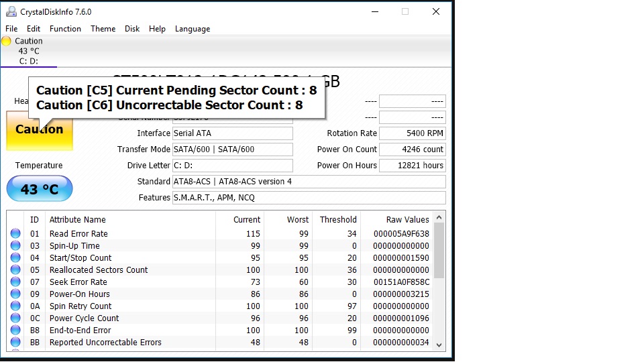Open the File menu
This screenshot has width=644, height=362.
point(11,29)
